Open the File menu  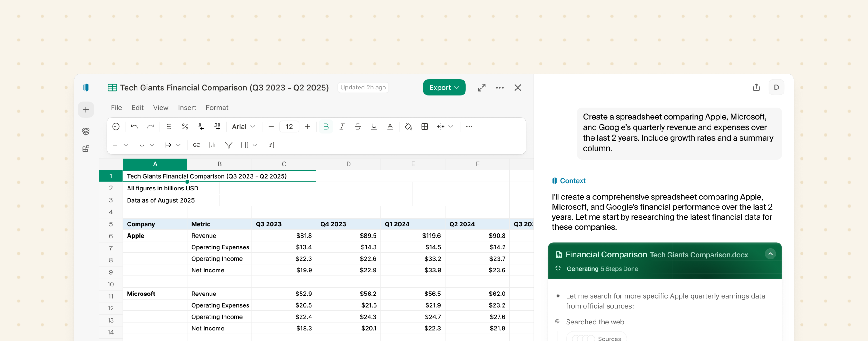pos(116,108)
